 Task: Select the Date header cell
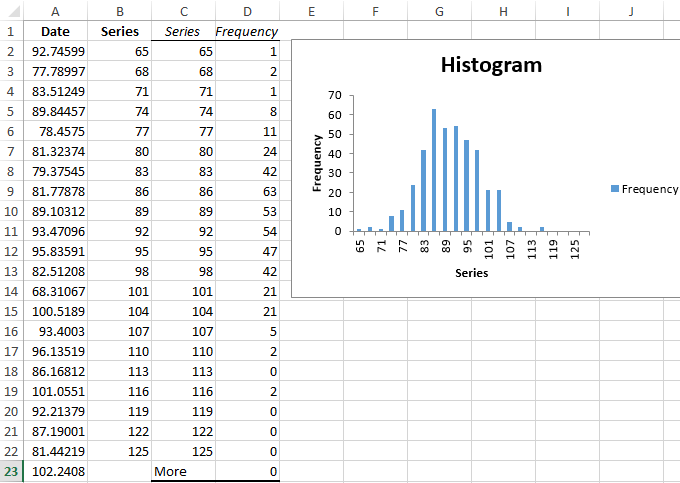54,31
